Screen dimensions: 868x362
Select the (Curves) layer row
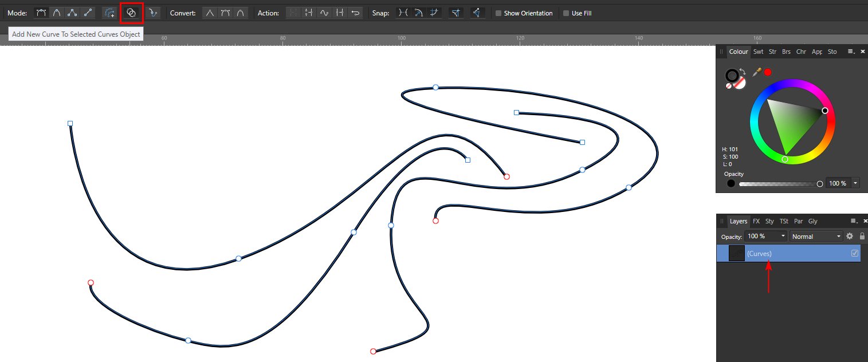[x=788, y=253]
